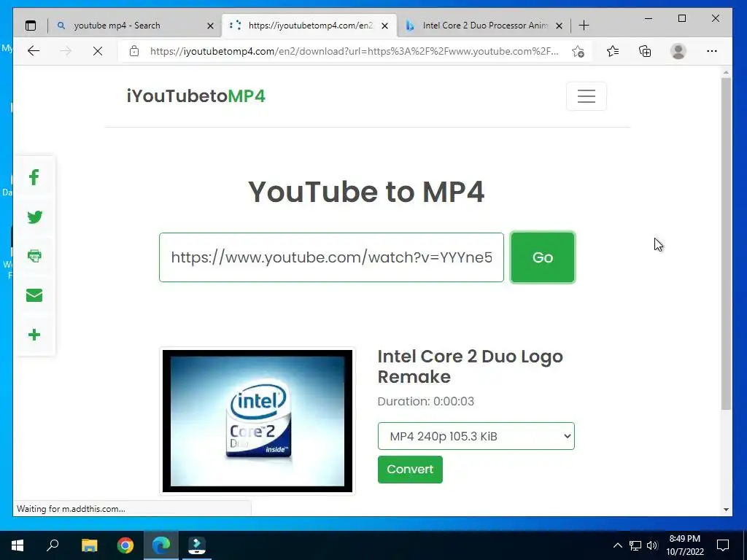Click the Duration: 0:00:03 text
The width and height of the screenshot is (747, 560).
[426, 402]
